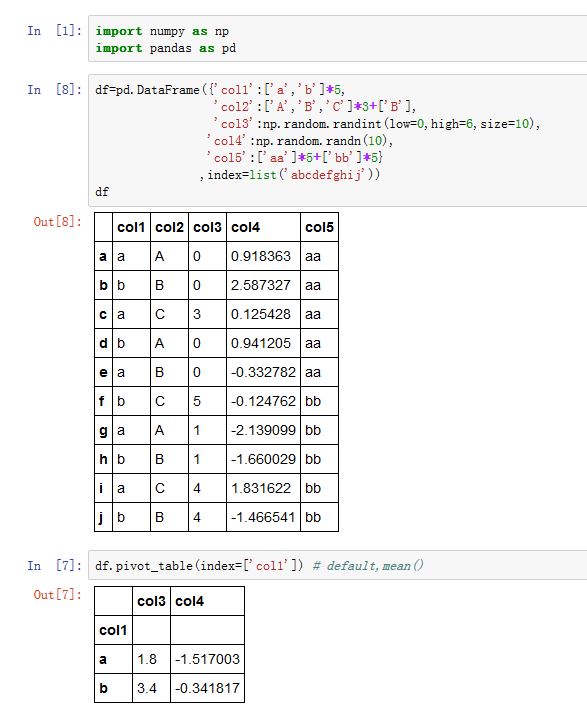The height and width of the screenshot is (716, 587).
Task: Click the pivot value -0.341817
Action: point(207,688)
